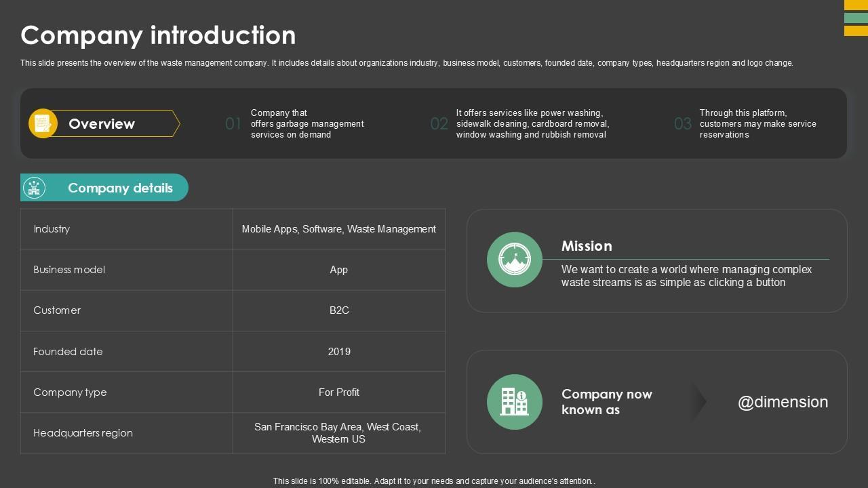Click the green office building icon
868x488 pixels.
point(514,402)
